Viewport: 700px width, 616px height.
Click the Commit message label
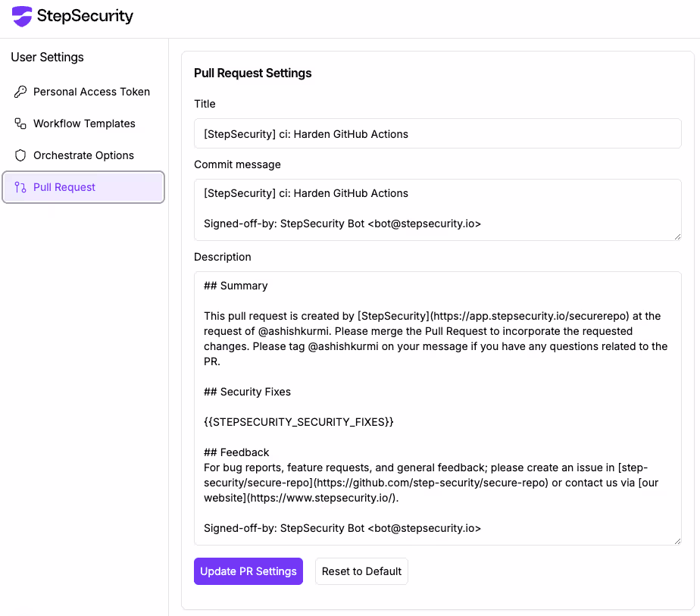(x=238, y=164)
